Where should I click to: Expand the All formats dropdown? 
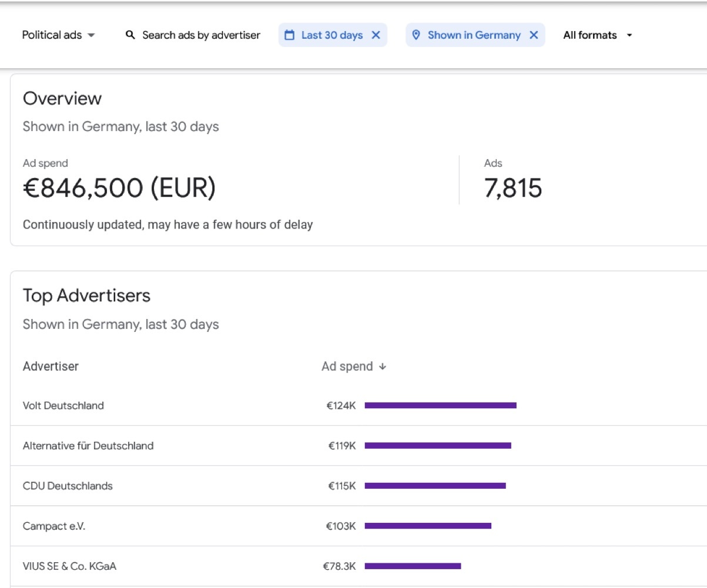click(x=598, y=35)
